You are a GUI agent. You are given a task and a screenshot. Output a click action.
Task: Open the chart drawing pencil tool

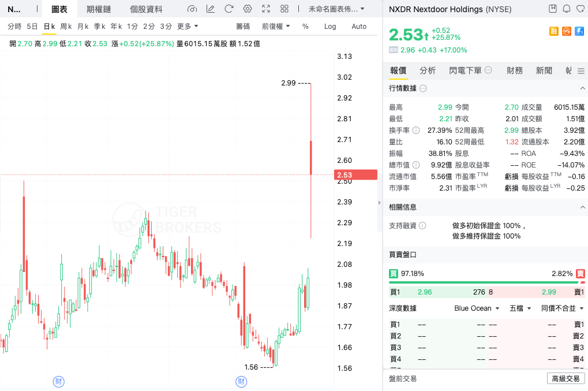click(211, 9)
